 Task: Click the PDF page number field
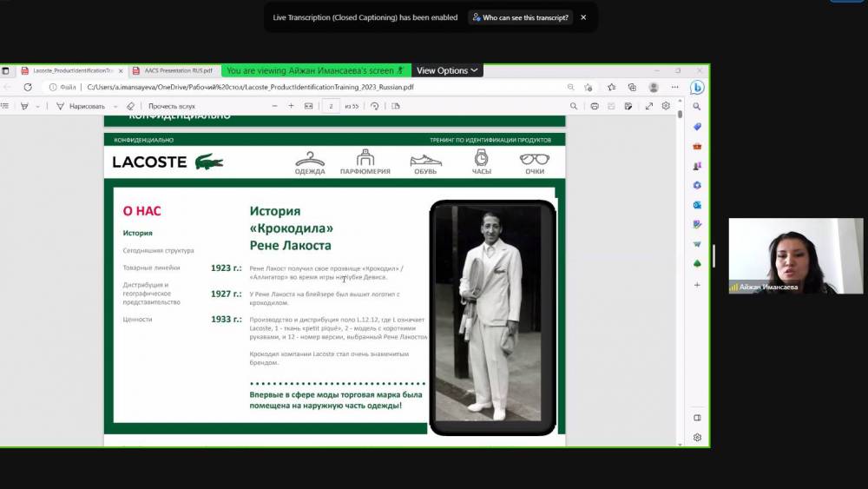[x=331, y=106]
